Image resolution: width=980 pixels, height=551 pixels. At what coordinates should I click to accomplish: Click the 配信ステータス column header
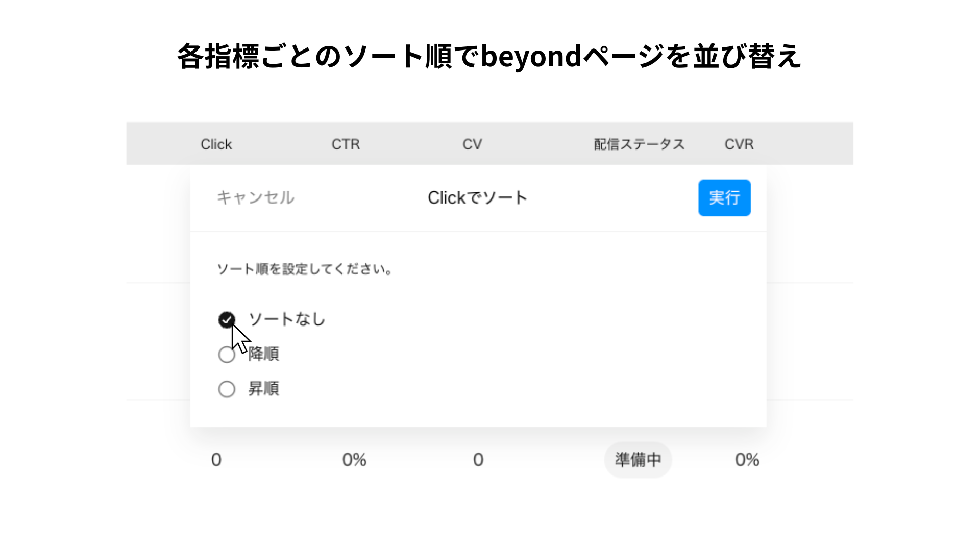pos(639,144)
